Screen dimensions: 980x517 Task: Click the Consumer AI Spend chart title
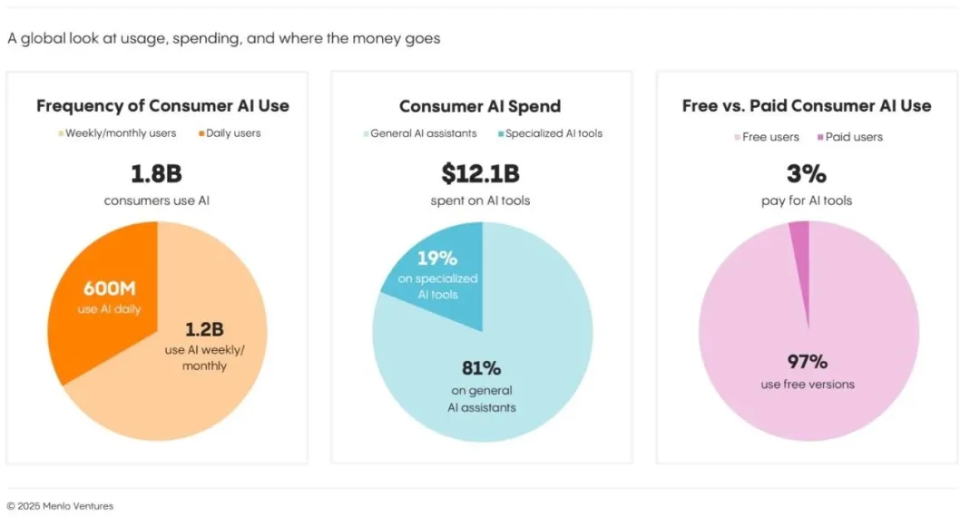480,106
